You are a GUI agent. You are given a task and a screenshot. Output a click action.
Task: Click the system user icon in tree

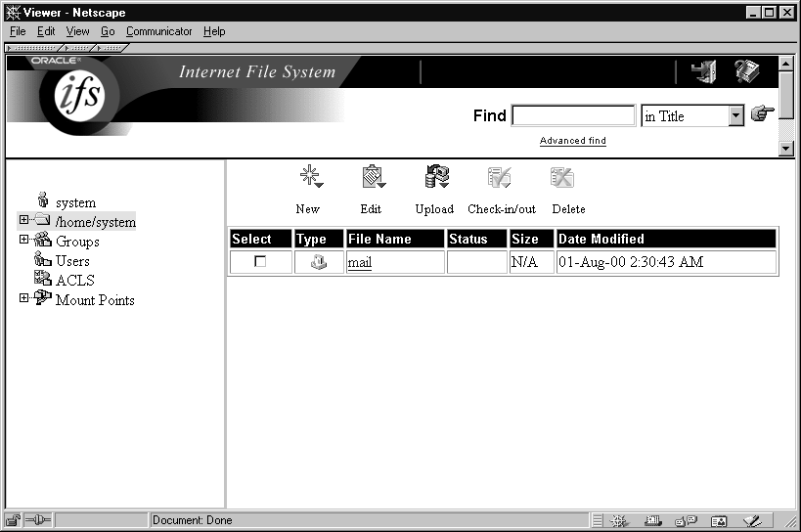[x=43, y=199]
